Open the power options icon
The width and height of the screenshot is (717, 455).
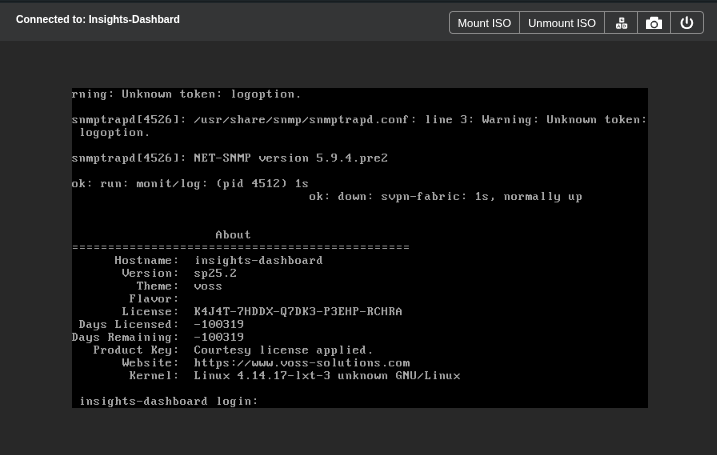click(687, 23)
